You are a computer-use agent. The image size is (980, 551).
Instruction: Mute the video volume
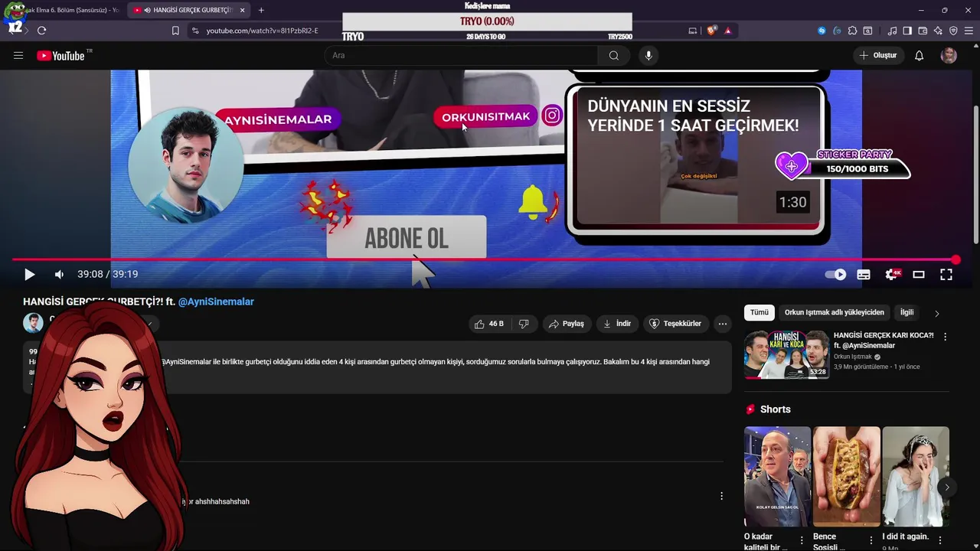point(59,274)
